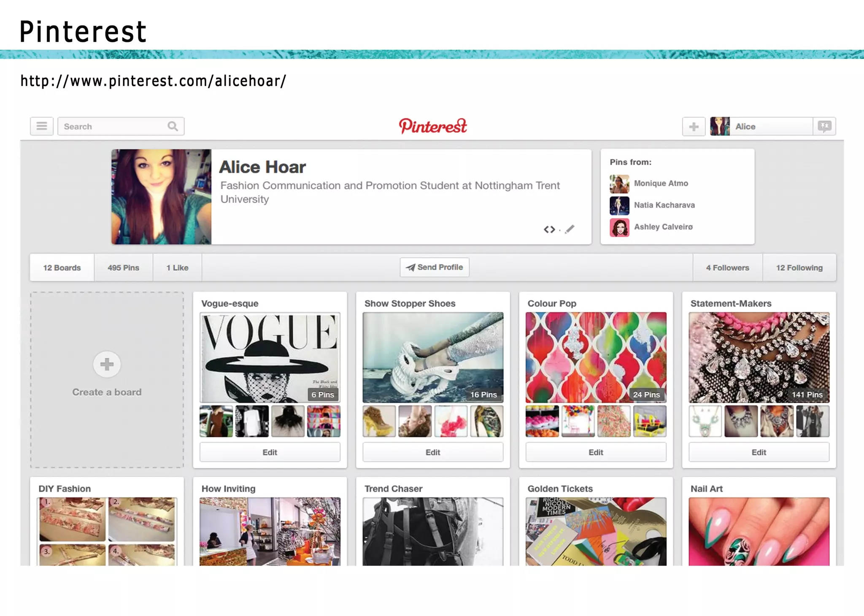Screen dimensions: 864x616
Task: Open the Golden Tickets board cover
Action: (x=596, y=532)
